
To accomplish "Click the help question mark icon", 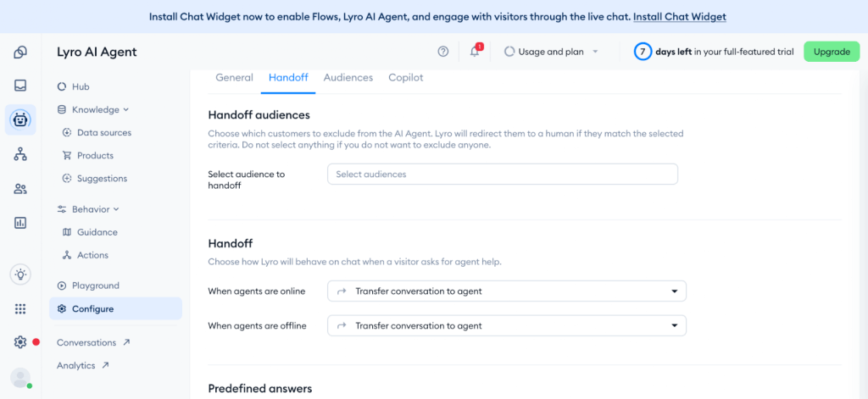I will coord(443,52).
